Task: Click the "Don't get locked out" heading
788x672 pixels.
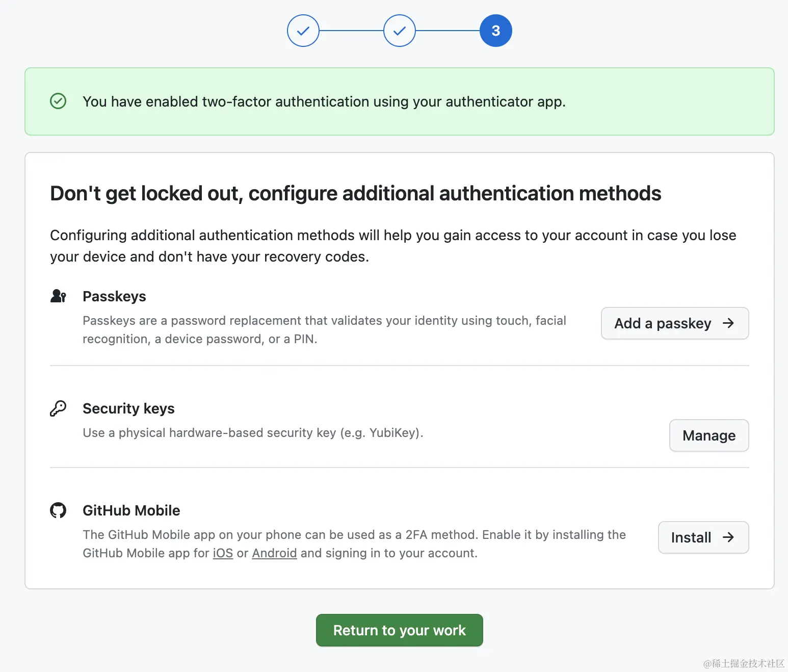Action: coord(355,194)
